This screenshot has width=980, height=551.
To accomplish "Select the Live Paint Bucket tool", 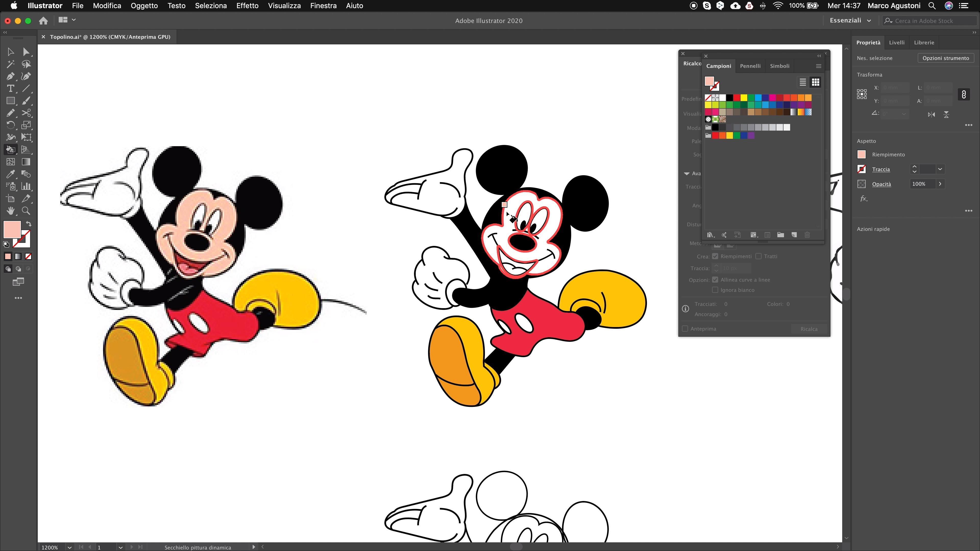I will pos(11,149).
